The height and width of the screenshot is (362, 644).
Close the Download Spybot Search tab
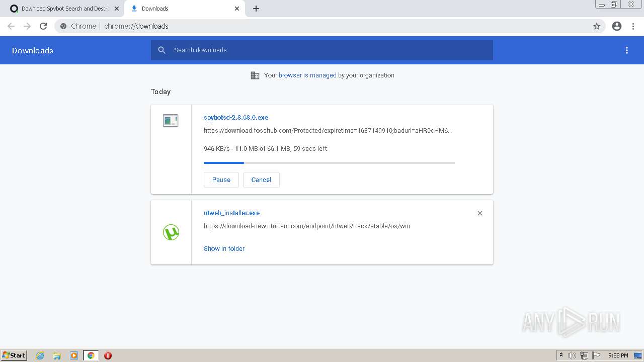click(x=117, y=9)
